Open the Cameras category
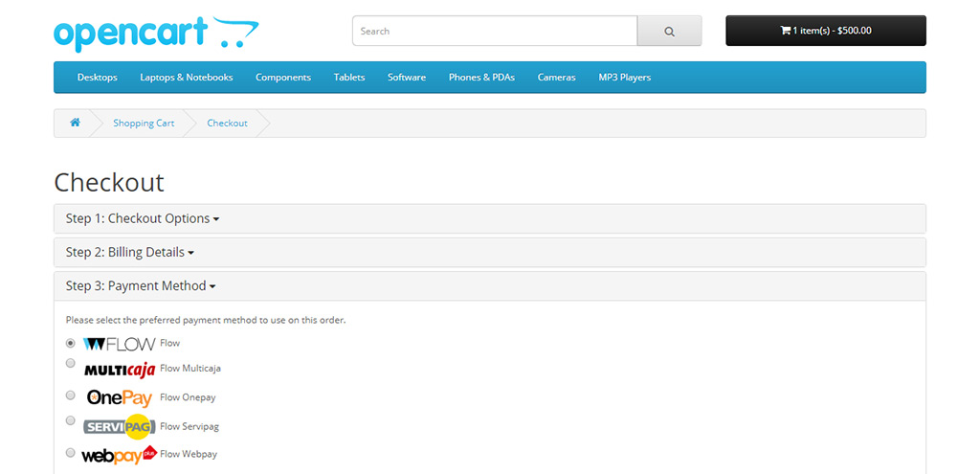Viewport: 980px width, 474px height. [x=557, y=77]
